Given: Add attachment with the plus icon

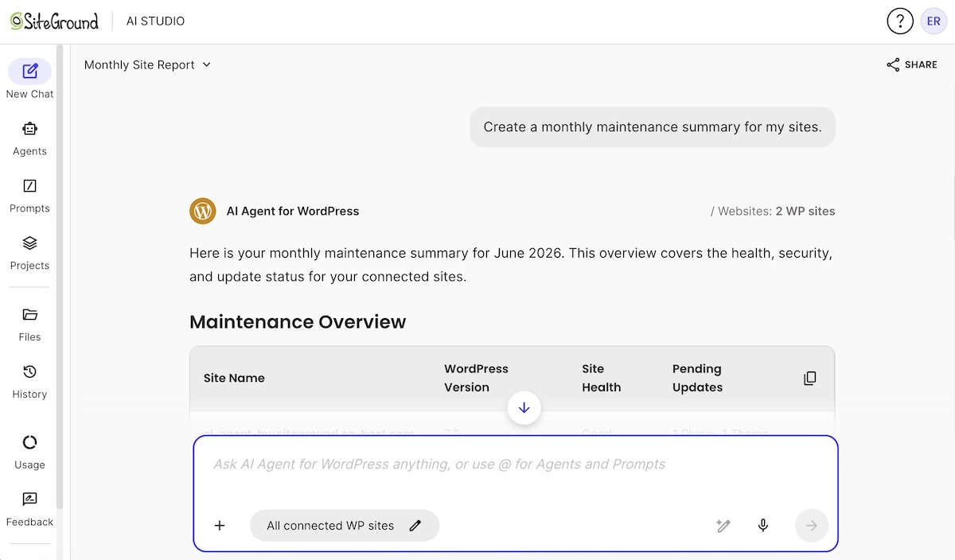Looking at the screenshot, I should [220, 526].
